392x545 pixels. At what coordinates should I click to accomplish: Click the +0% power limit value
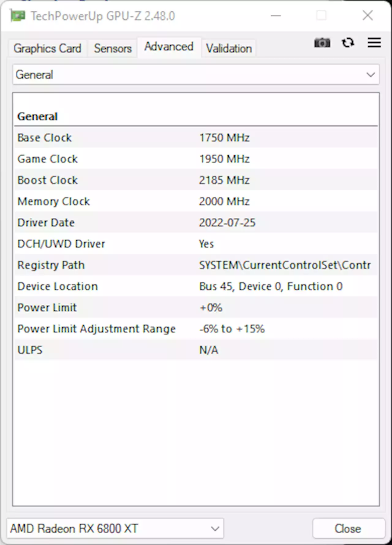[211, 307]
